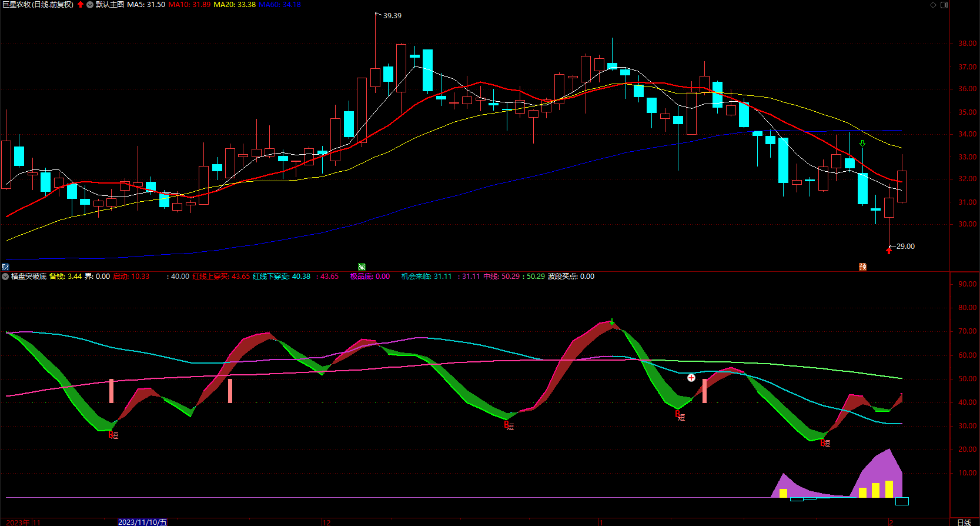Click the 红线上穿买: 43.65 value

pos(221,277)
